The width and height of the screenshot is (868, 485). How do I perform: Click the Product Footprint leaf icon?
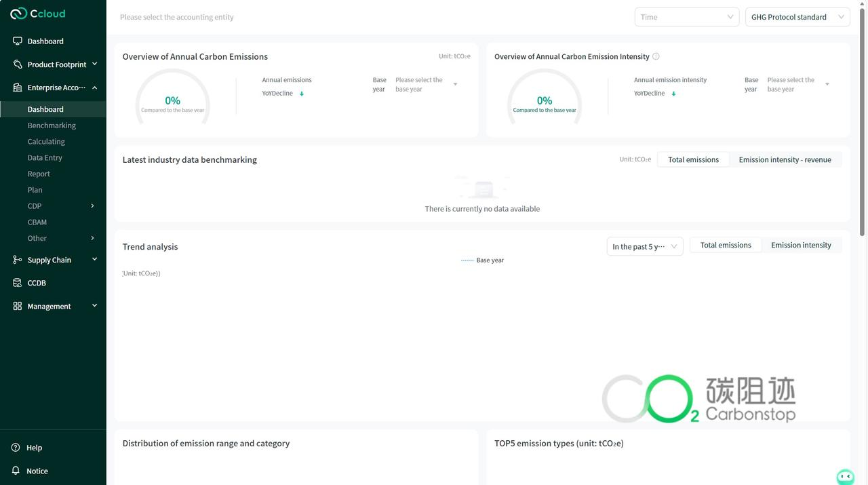pos(18,64)
